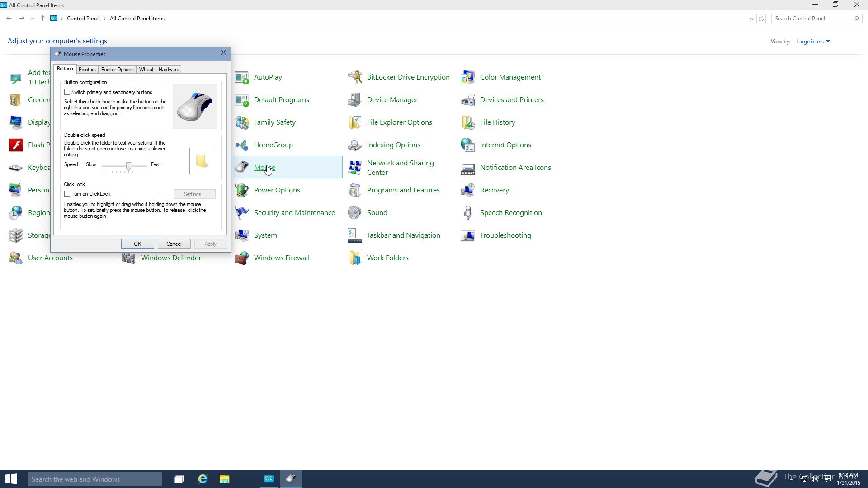Switch to the Wheel tab
The image size is (868, 488).
coord(146,70)
